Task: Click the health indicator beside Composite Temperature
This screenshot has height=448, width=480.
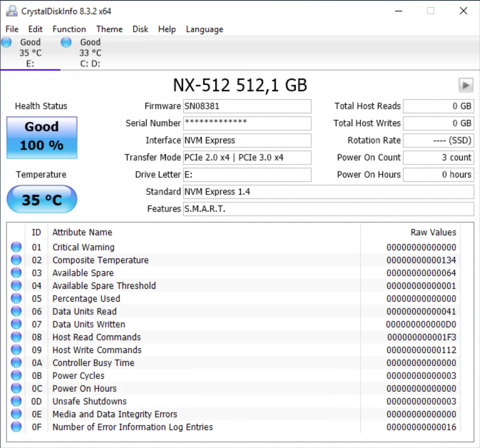Action: [x=16, y=259]
